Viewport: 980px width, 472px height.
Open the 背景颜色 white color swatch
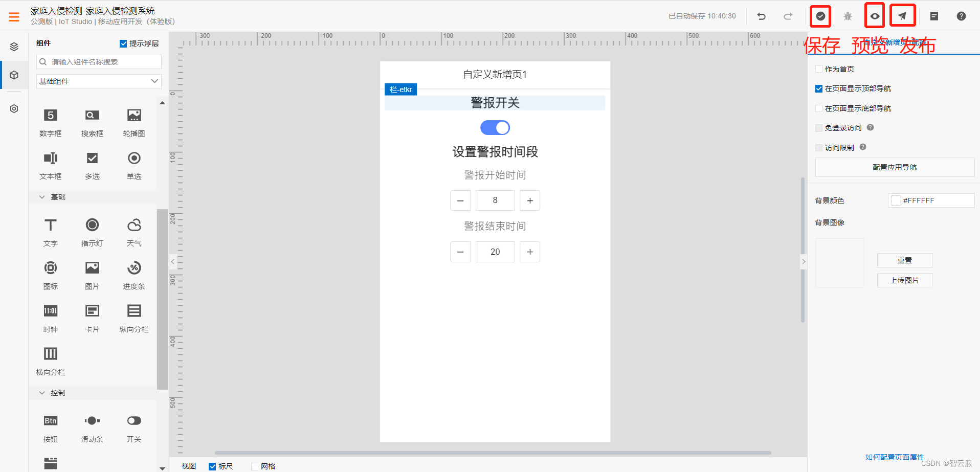click(896, 200)
